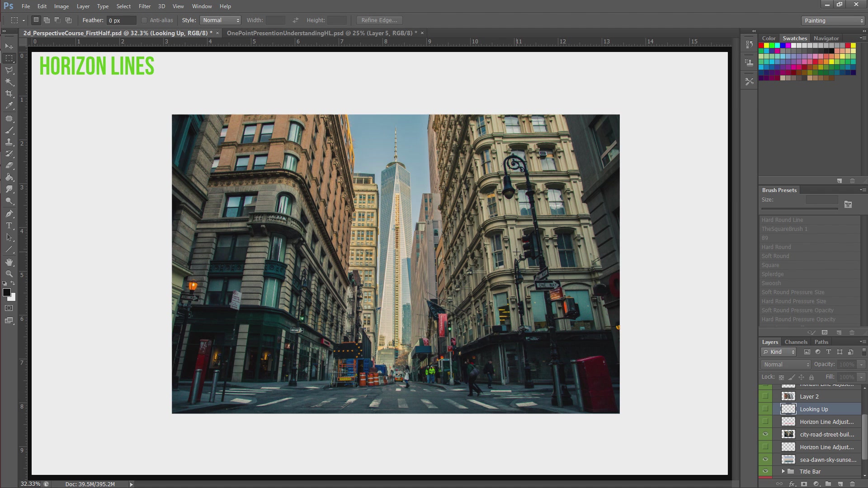868x488 pixels.
Task: Open the layer blend mode dropdown
Action: [786, 365]
